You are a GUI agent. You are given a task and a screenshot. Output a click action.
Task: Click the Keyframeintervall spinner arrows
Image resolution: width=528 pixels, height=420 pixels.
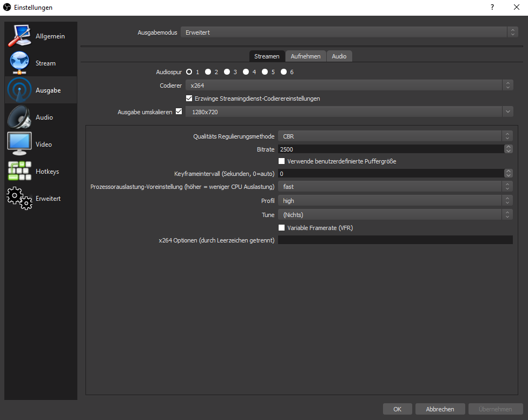tap(509, 173)
